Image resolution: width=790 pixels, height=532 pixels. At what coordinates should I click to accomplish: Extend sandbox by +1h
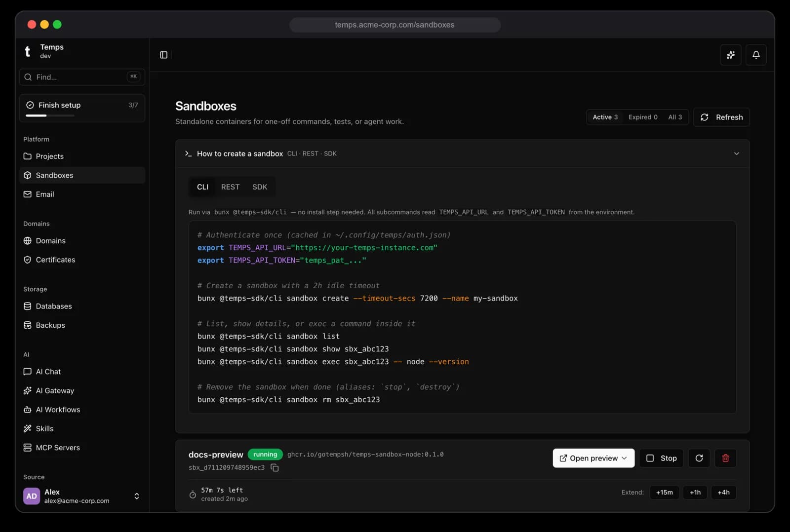(x=695, y=493)
